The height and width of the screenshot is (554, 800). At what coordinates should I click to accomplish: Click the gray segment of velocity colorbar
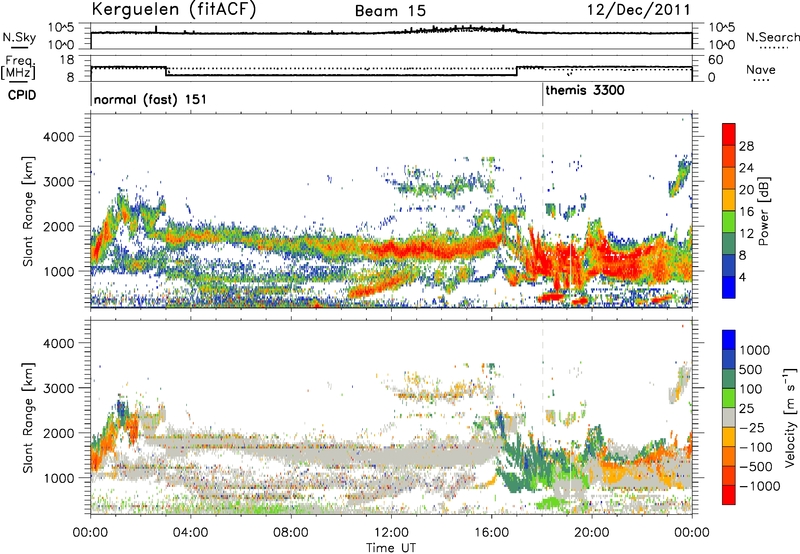click(x=729, y=417)
